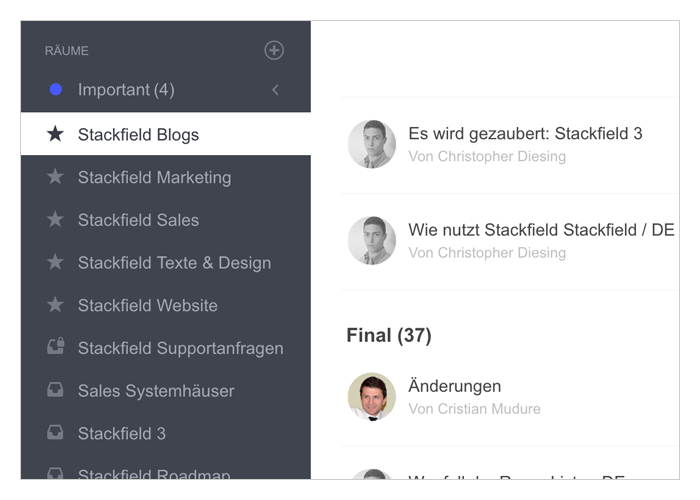Click the plus icon to add a room

click(274, 50)
